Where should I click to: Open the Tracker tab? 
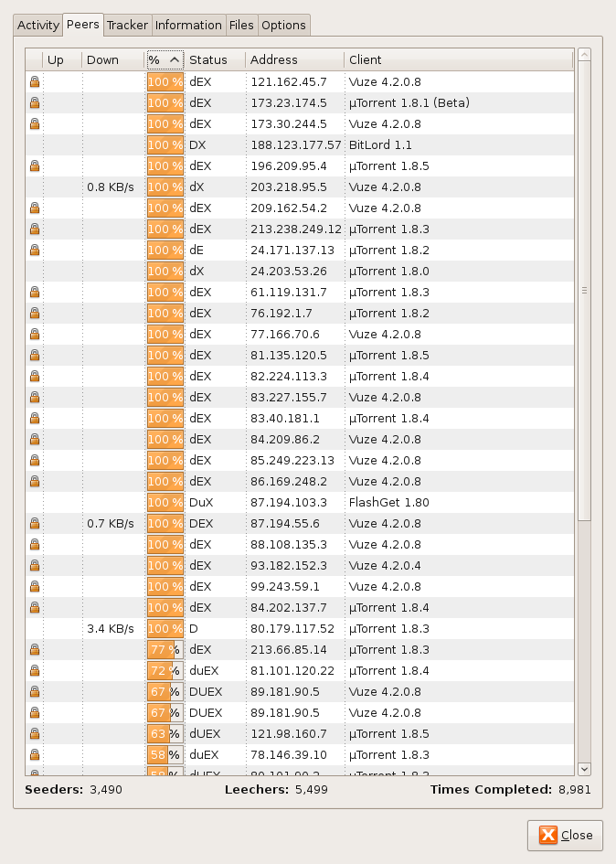pos(127,26)
